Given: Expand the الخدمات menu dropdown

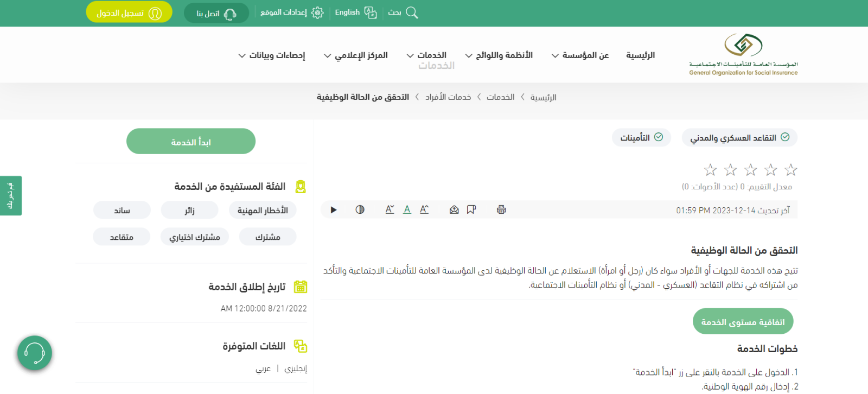Looking at the screenshot, I should coord(426,55).
